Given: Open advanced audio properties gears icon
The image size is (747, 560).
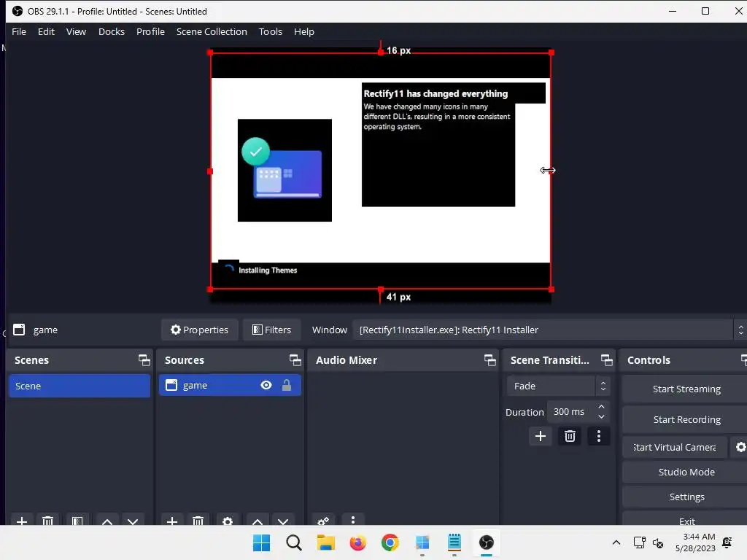Looking at the screenshot, I should pyautogui.click(x=323, y=521).
